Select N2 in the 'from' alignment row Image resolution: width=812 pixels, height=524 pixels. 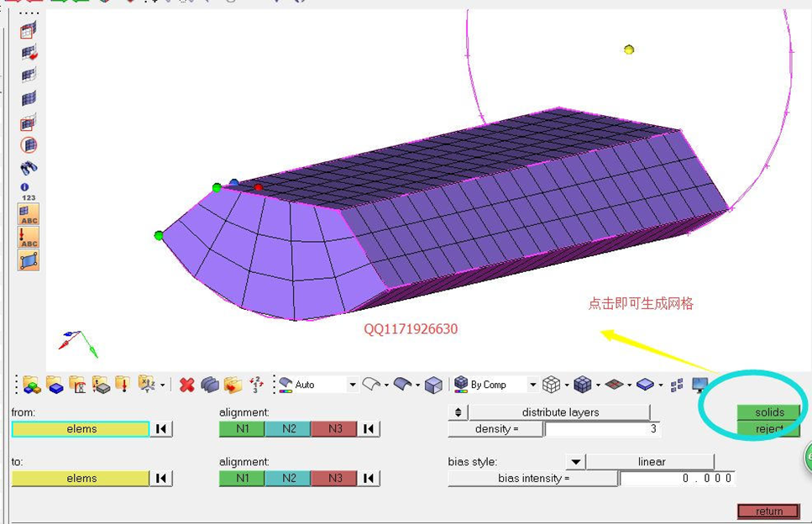click(x=289, y=429)
